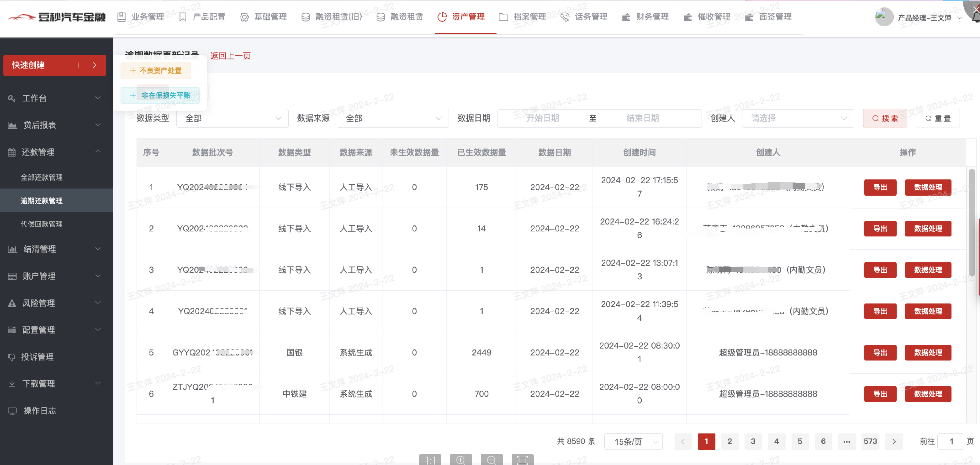
Task: Click the table's vertical scrollbar
Action: click(972, 223)
